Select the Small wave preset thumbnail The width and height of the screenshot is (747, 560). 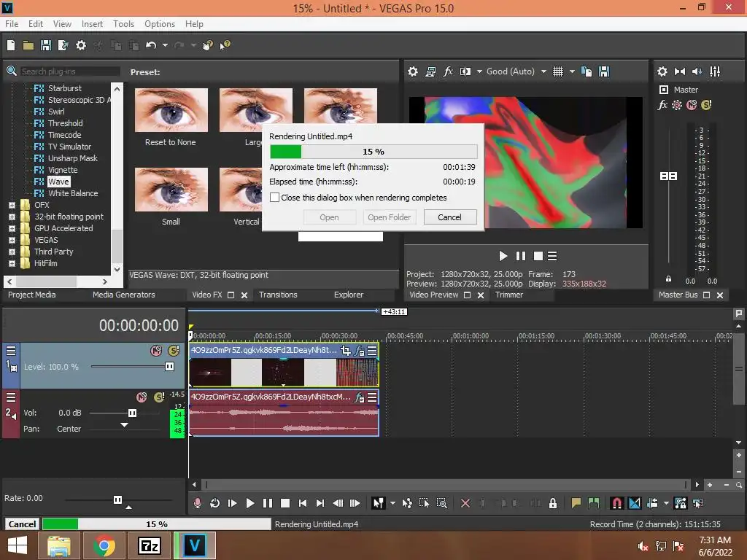click(x=171, y=190)
